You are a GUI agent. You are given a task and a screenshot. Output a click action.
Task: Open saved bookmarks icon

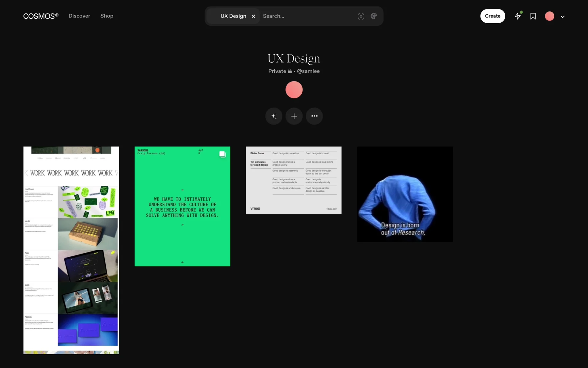click(x=533, y=16)
